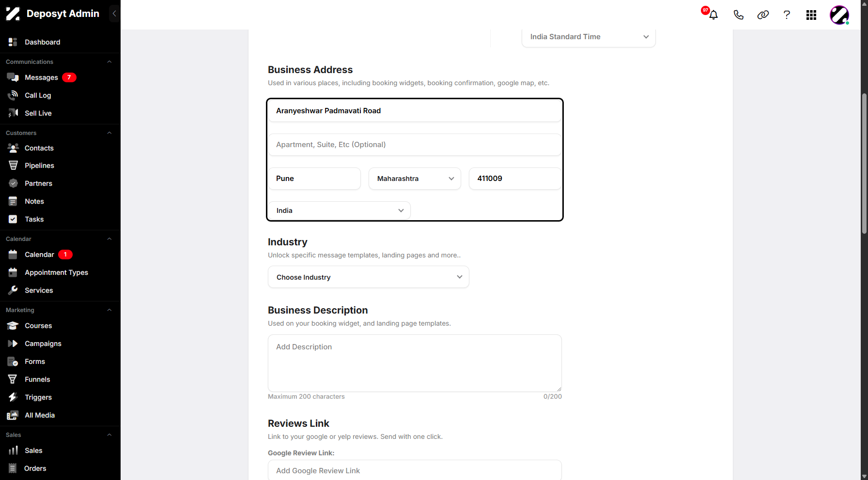
Task: Click the city field containing Pune
Action: 314,179
